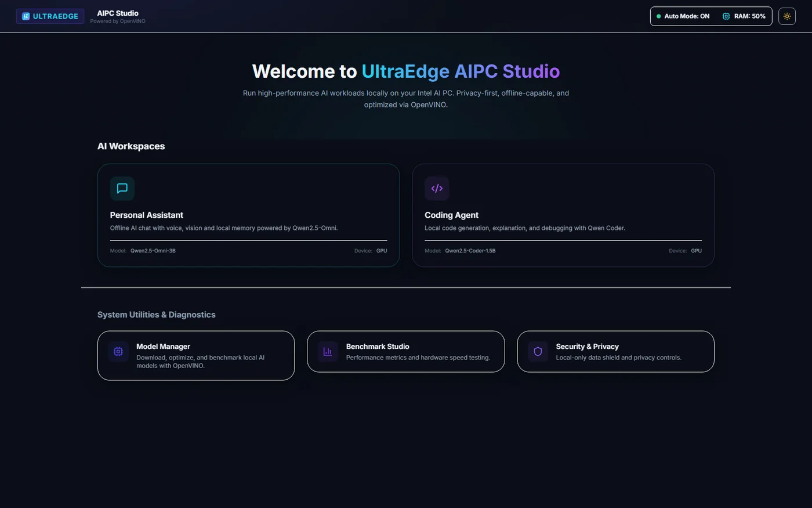Viewport: 812px width, 508px height.
Task: Click the Benchmark Studio description text
Action: click(418, 358)
